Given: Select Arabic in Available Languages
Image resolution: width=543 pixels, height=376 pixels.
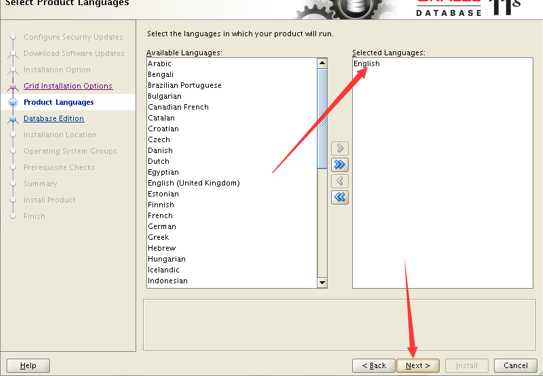Looking at the screenshot, I should pyautogui.click(x=232, y=64).
